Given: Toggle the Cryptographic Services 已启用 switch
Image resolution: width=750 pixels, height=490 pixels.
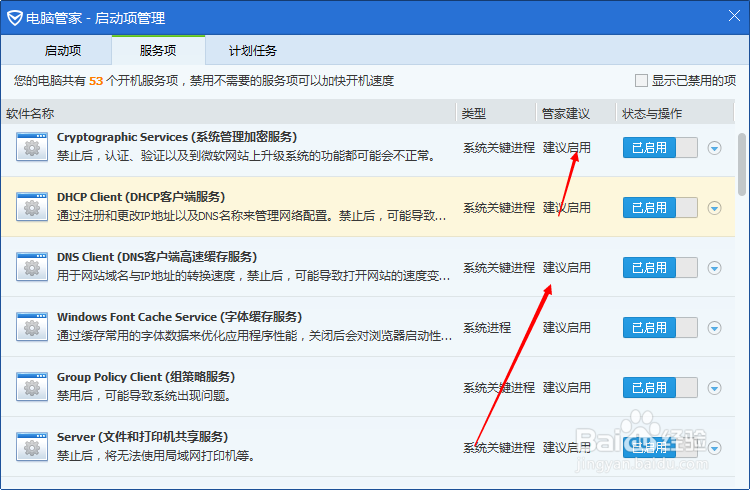Looking at the screenshot, I should (660, 147).
